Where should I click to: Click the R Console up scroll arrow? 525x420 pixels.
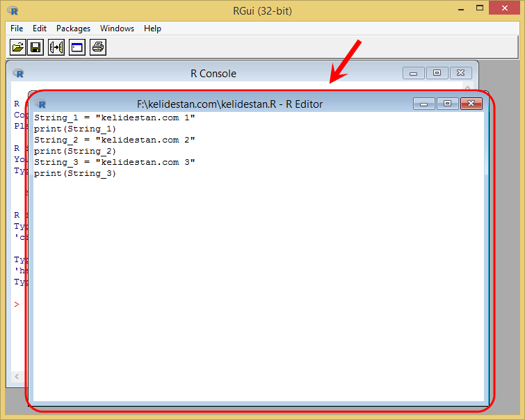(468, 88)
